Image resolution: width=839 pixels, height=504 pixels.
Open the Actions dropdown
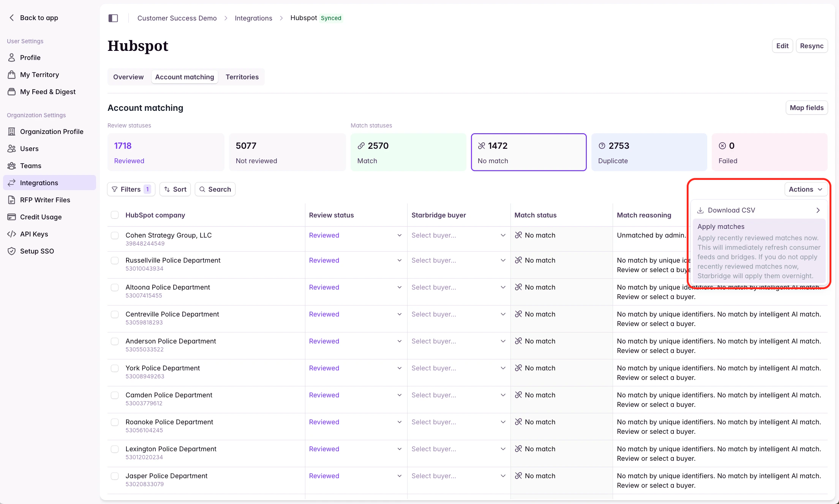tap(806, 189)
